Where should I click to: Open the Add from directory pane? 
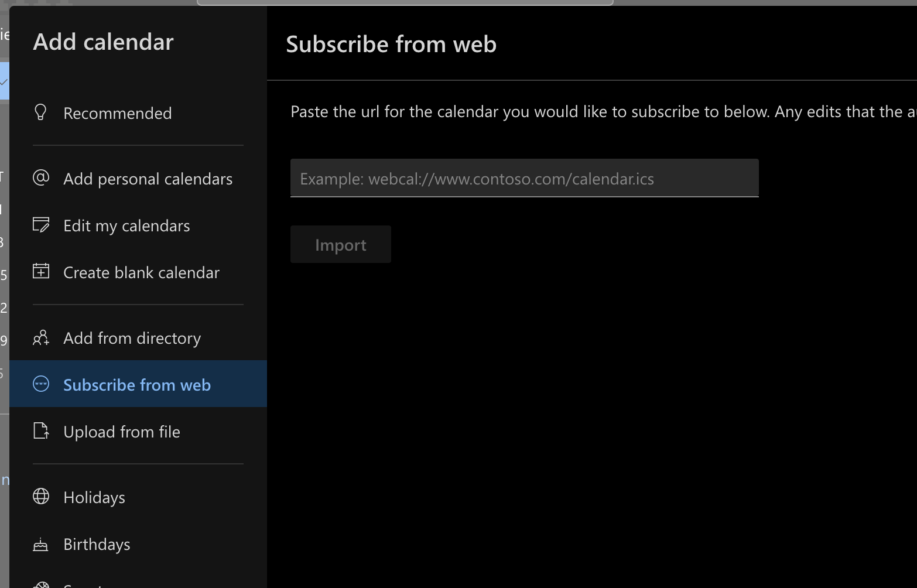(132, 337)
